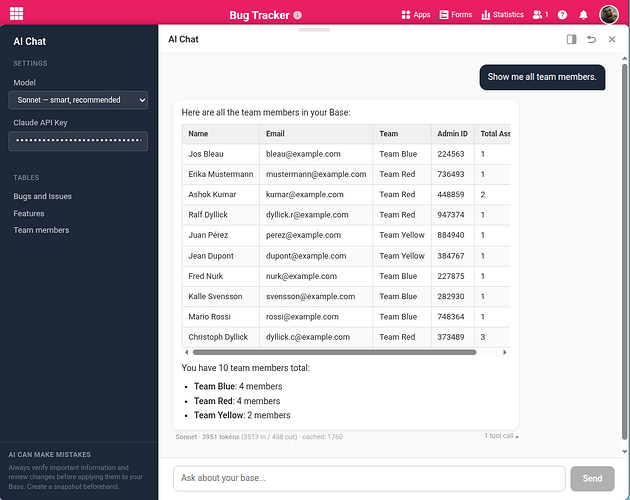Expand the 1 tool call details

[x=502, y=436]
